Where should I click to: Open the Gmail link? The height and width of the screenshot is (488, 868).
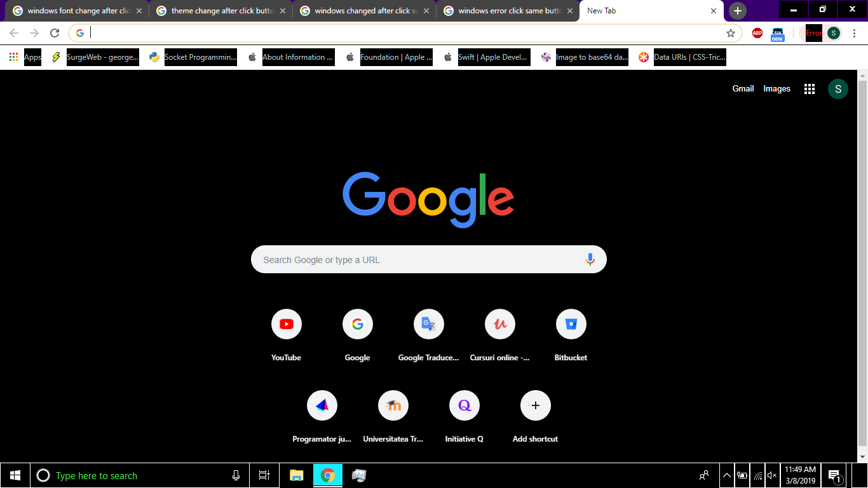pyautogui.click(x=743, y=89)
